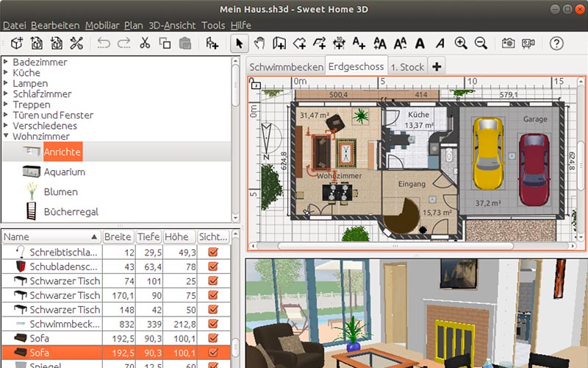Expand the Türen und Fenster category
The image size is (588, 368).
click(x=6, y=114)
